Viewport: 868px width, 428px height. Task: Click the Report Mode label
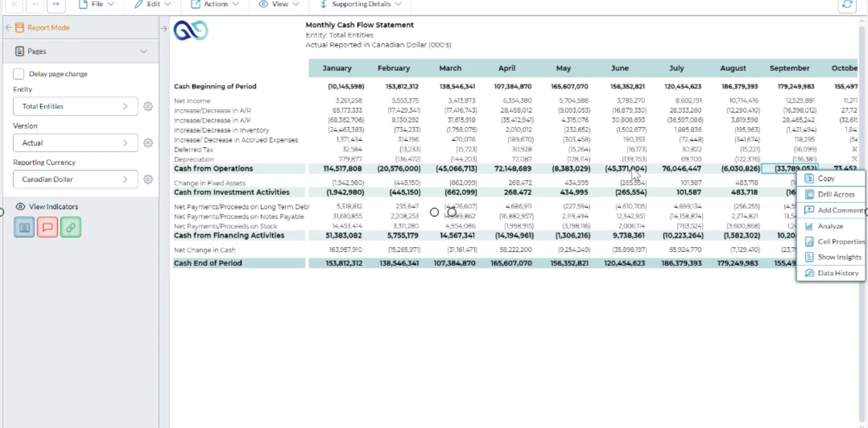48,28
